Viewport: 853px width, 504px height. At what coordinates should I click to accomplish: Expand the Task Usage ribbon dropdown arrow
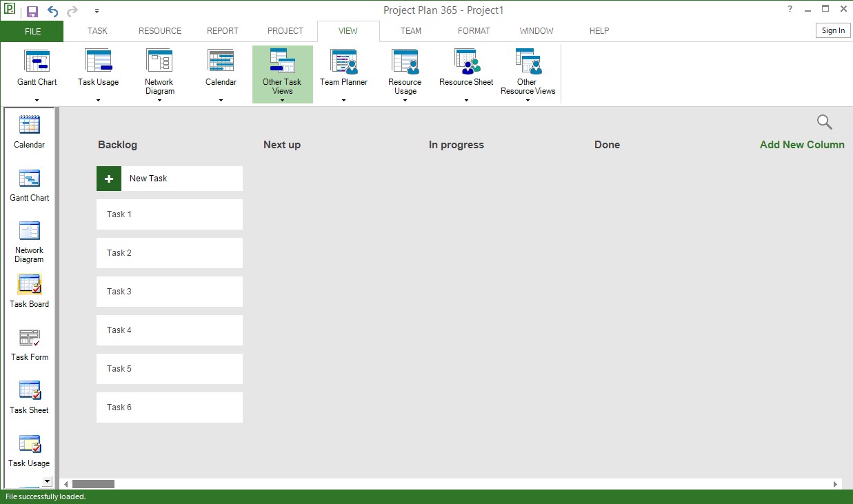[x=98, y=101]
